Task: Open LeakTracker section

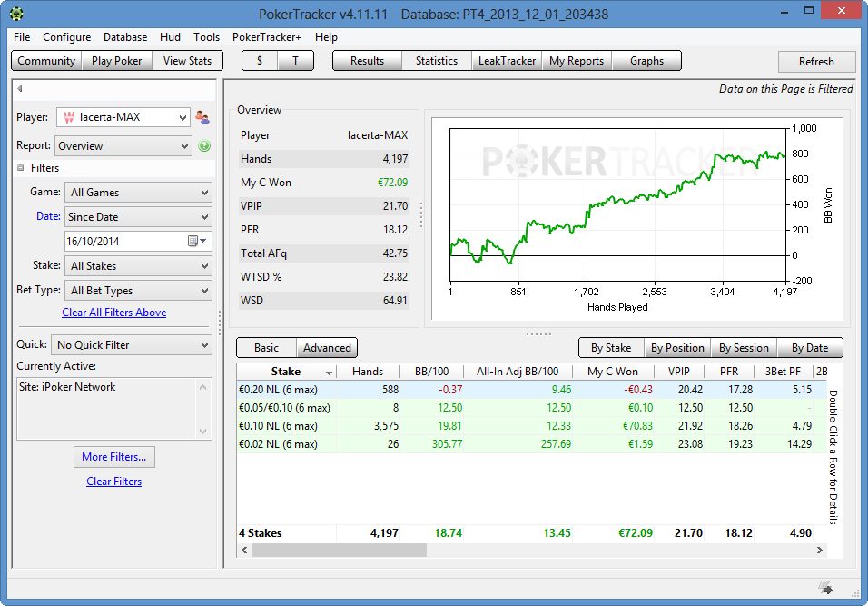Action: [507, 61]
